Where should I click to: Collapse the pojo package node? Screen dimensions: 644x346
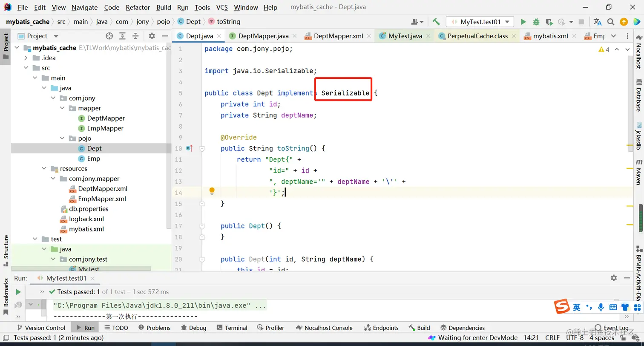coord(62,138)
